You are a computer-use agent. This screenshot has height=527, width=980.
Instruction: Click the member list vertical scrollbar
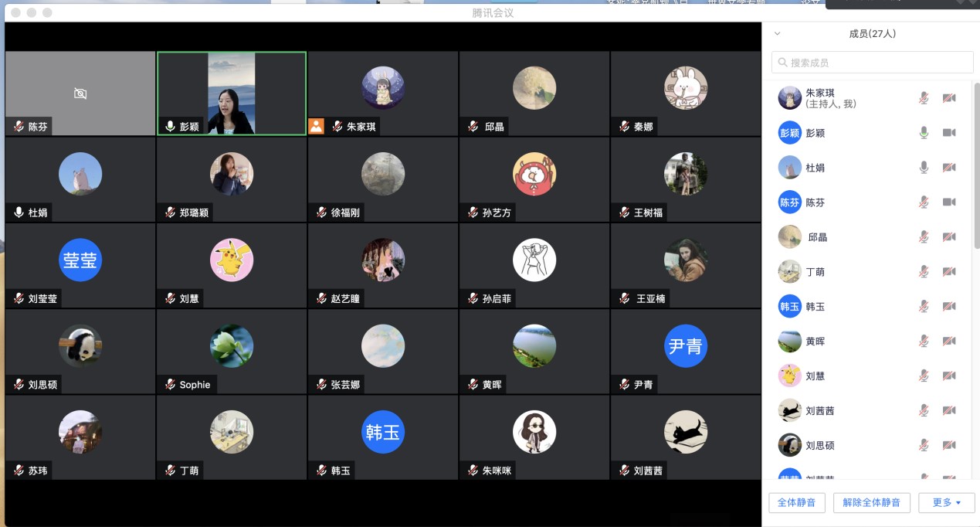coord(976,170)
